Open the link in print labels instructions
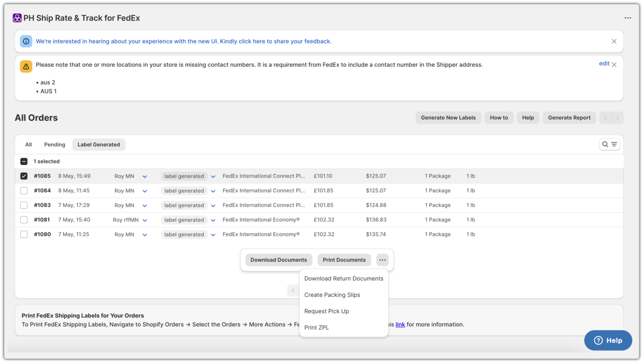This screenshot has width=644, height=362. coord(400,324)
